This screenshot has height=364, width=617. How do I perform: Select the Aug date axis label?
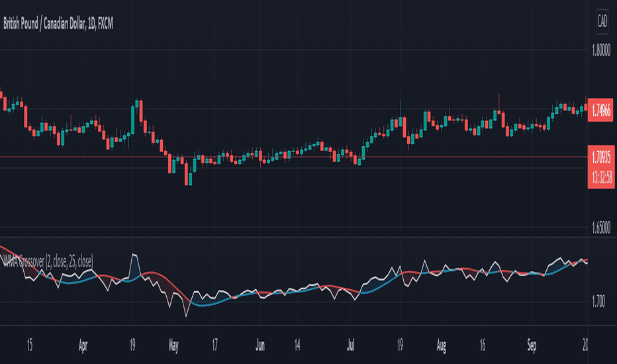click(442, 345)
